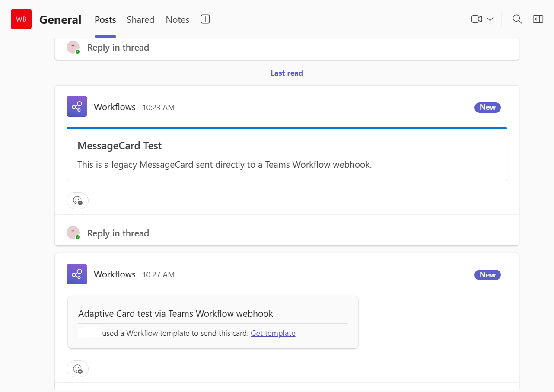Click the legacy MessageCard description text
Image resolution: width=554 pixels, height=392 pixels.
(x=225, y=165)
